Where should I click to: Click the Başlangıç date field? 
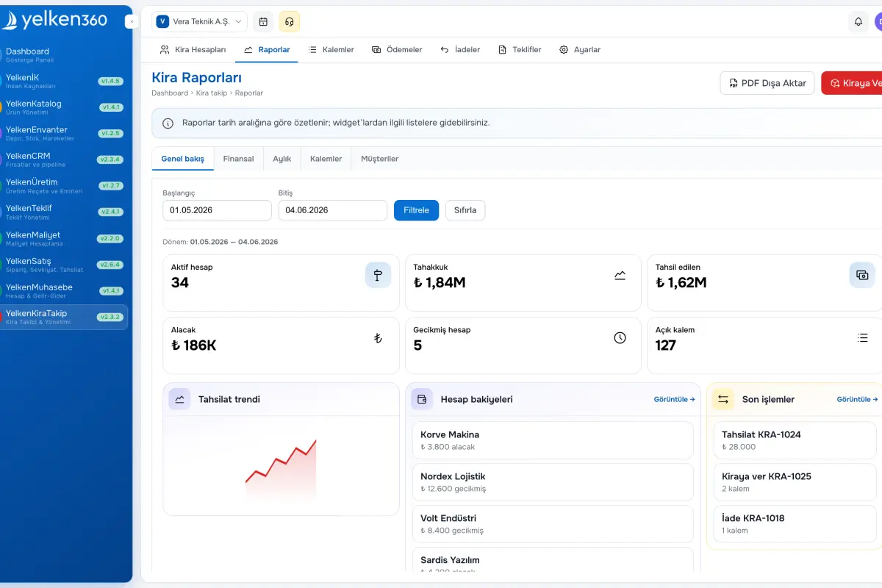(x=217, y=210)
